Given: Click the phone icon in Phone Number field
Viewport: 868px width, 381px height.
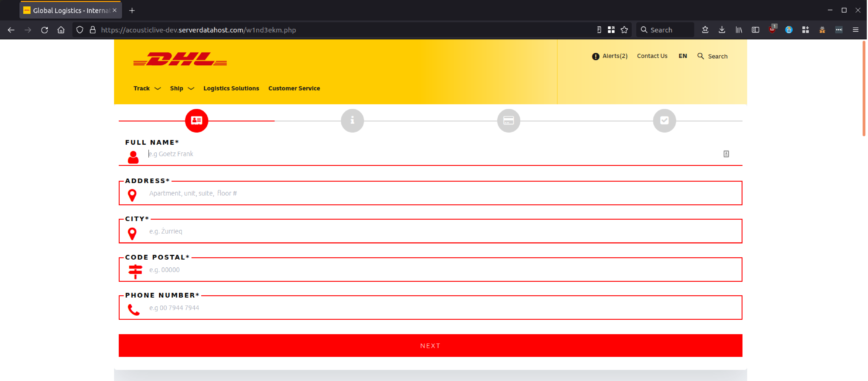Looking at the screenshot, I should pos(133,308).
